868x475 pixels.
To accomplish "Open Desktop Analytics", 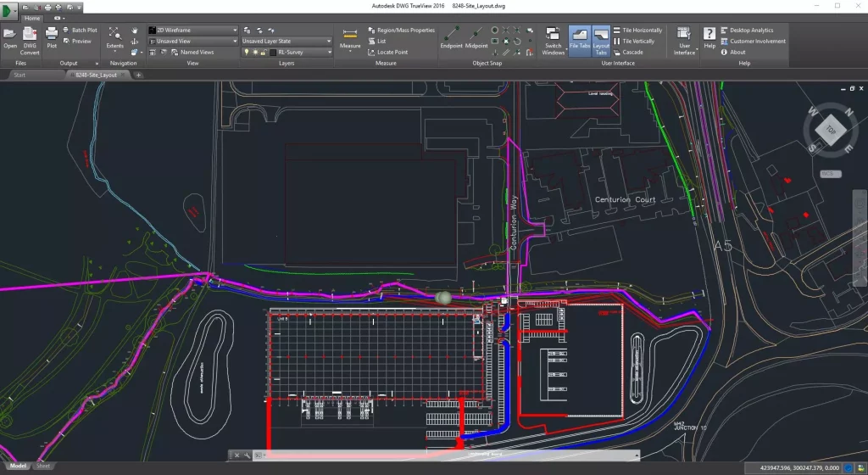I will pyautogui.click(x=747, y=31).
